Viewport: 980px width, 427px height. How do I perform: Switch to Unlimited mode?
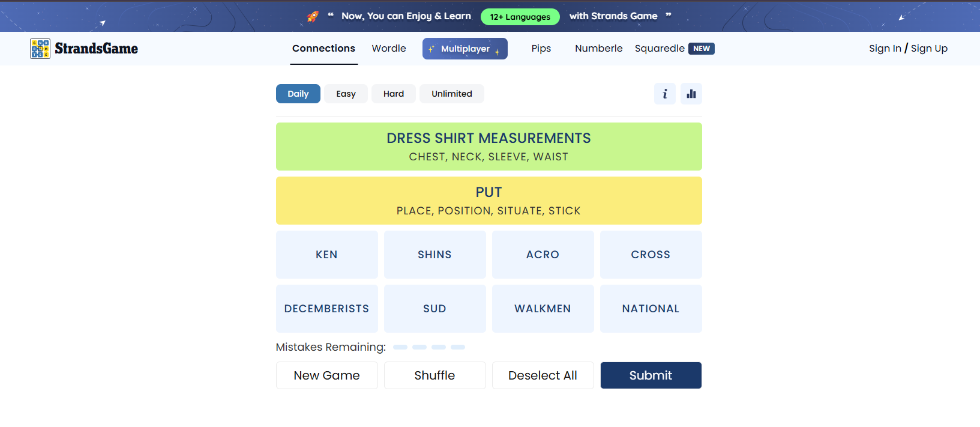[452, 94]
